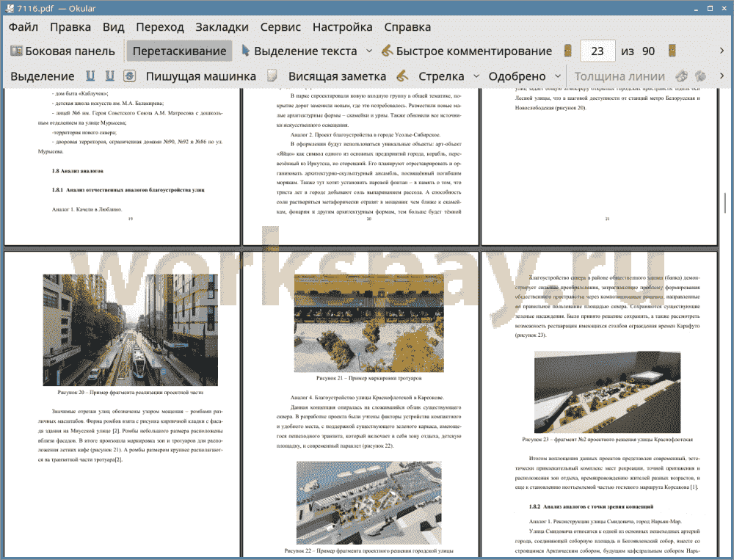This screenshot has width=734, height=560.
Task: Select the Одобрено stamp tool
Action: coord(517,76)
